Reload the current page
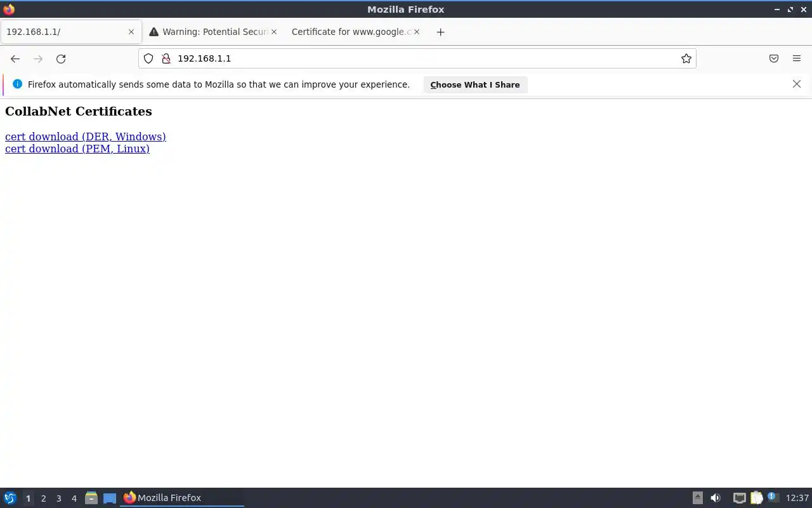The width and height of the screenshot is (812, 508). coord(61,58)
